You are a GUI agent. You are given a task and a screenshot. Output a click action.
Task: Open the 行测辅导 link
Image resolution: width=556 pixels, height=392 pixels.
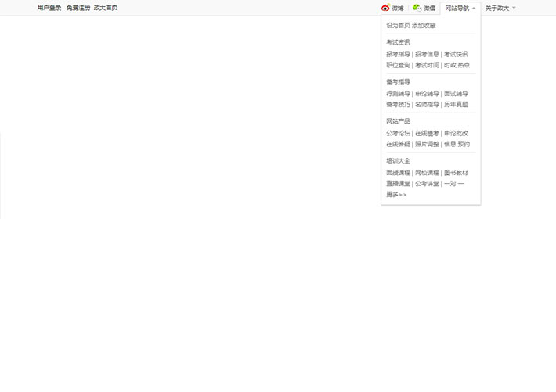(398, 94)
